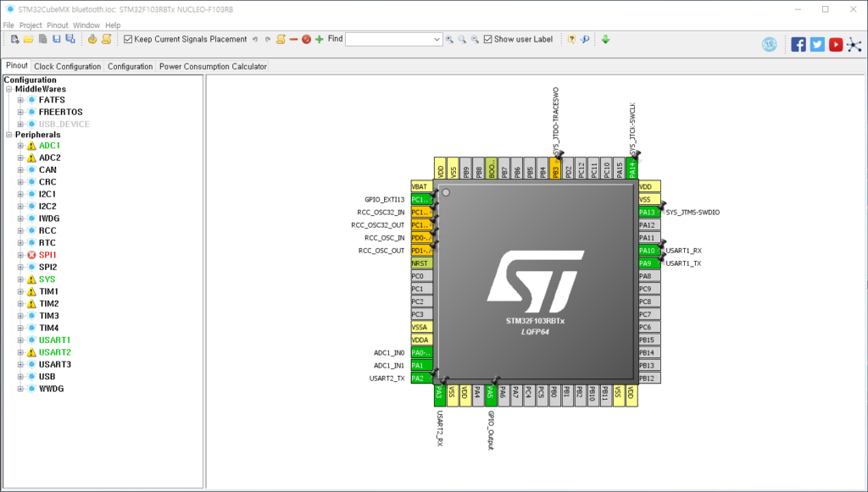Click the zoom-in magnifier icon

(448, 39)
